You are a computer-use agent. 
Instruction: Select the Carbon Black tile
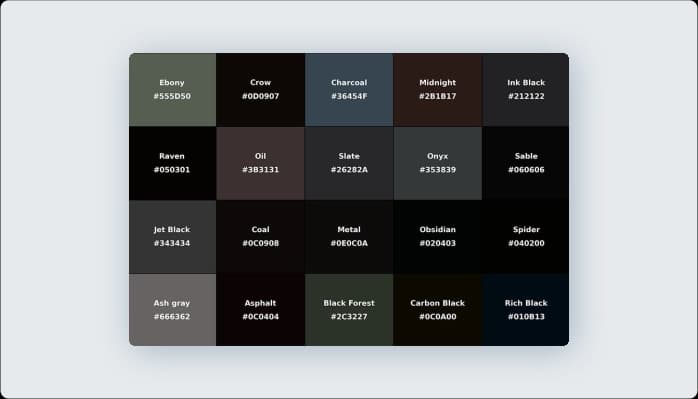(x=438, y=309)
